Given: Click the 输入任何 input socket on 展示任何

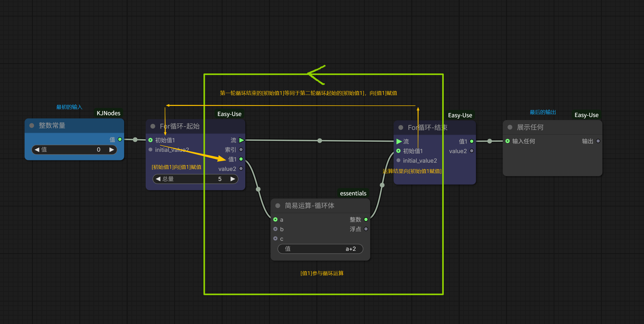Looking at the screenshot, I should coord(508,141).
